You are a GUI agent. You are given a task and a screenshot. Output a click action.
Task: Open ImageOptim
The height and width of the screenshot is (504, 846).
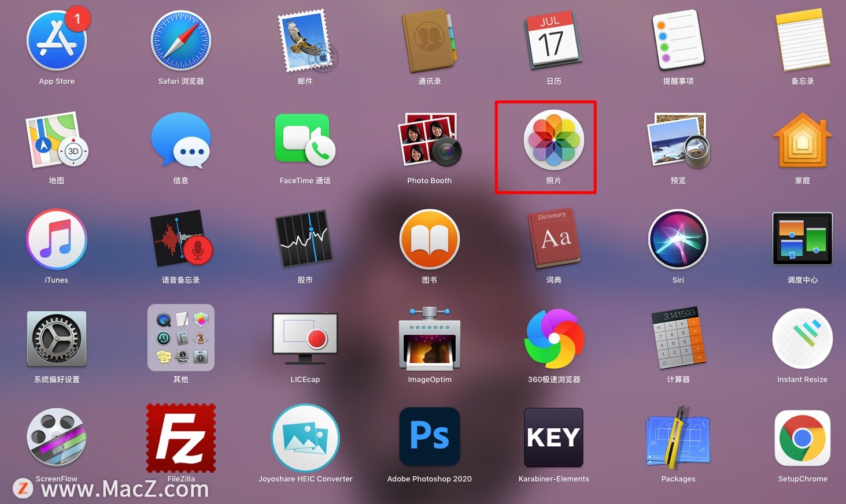coord(430,339)
